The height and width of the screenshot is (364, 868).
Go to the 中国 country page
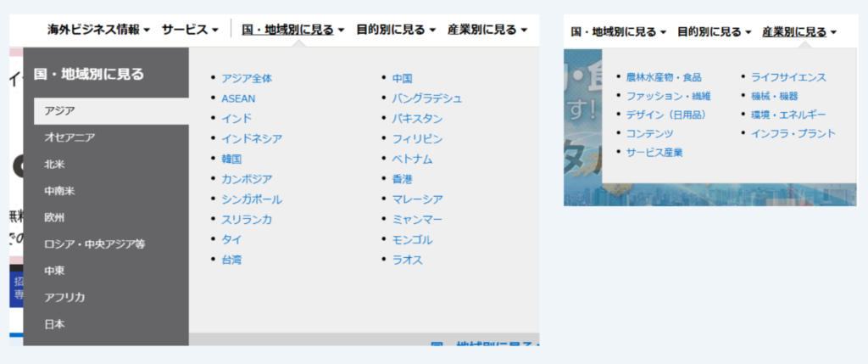[x=402, y=78]
